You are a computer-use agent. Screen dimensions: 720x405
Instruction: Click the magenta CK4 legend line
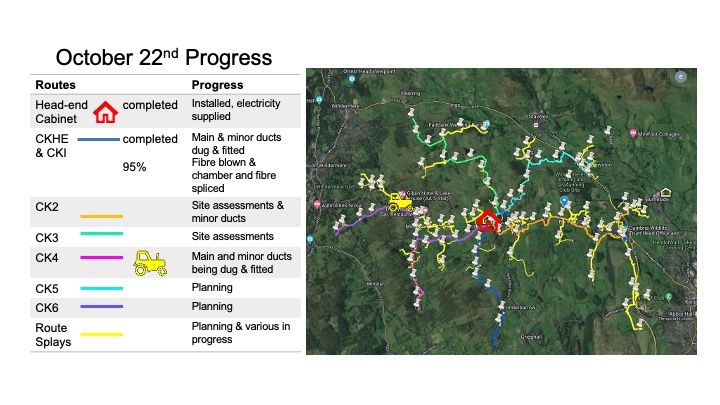tap(101, 257)
